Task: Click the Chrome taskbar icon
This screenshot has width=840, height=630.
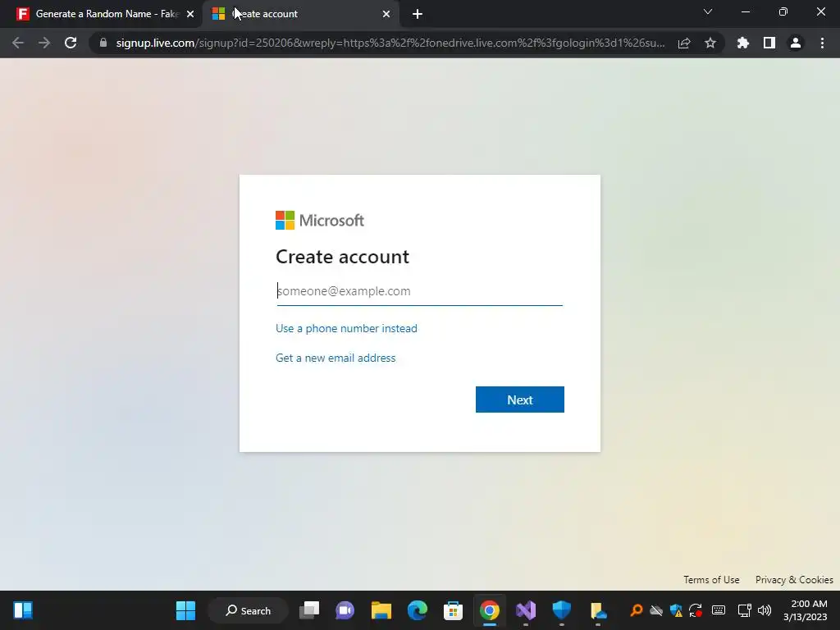Action: (489, 610)
